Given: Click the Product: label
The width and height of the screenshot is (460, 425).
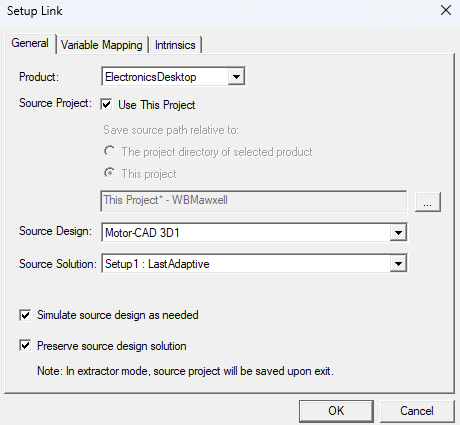Looking at the screenshot, I should click(x=39, y=77).
